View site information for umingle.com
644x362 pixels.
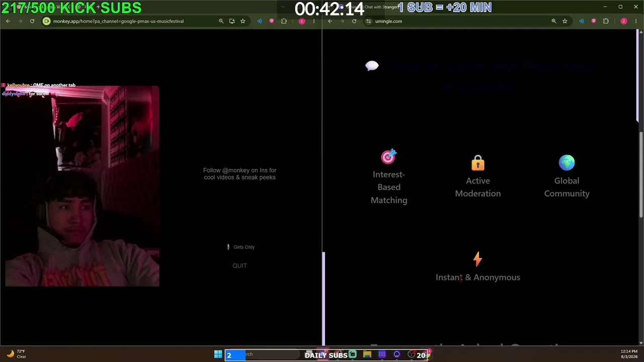[x=369, y=21]
